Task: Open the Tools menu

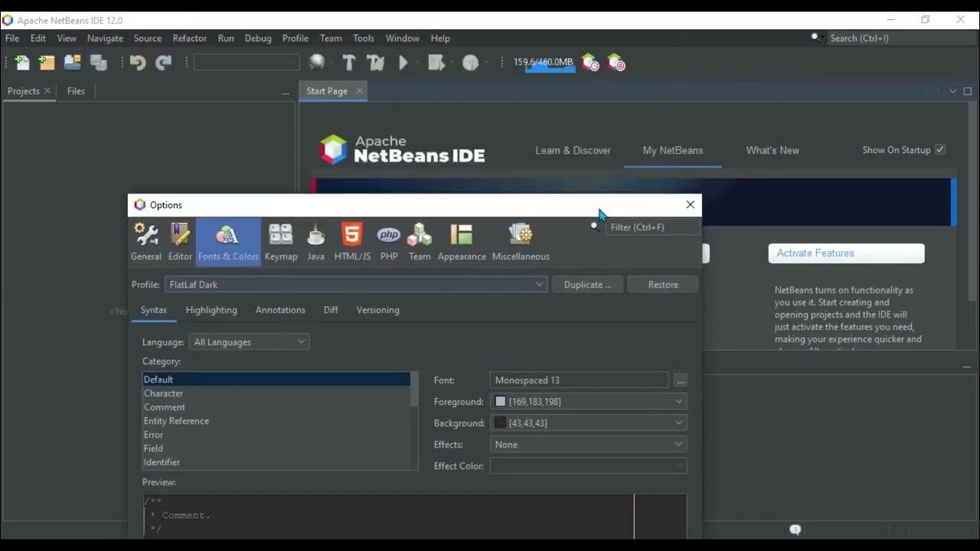Action: click(x=364, y=38)
